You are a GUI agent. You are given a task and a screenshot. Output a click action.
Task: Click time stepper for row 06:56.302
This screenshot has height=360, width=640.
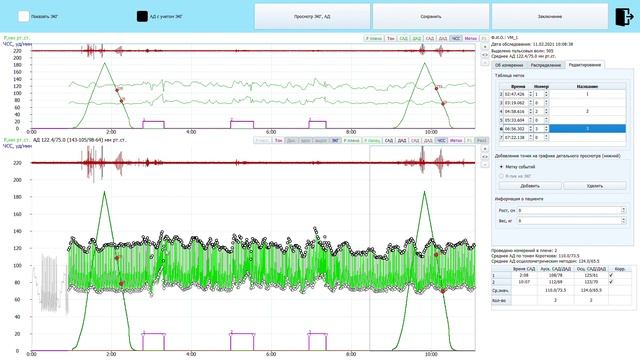[531, 129]
